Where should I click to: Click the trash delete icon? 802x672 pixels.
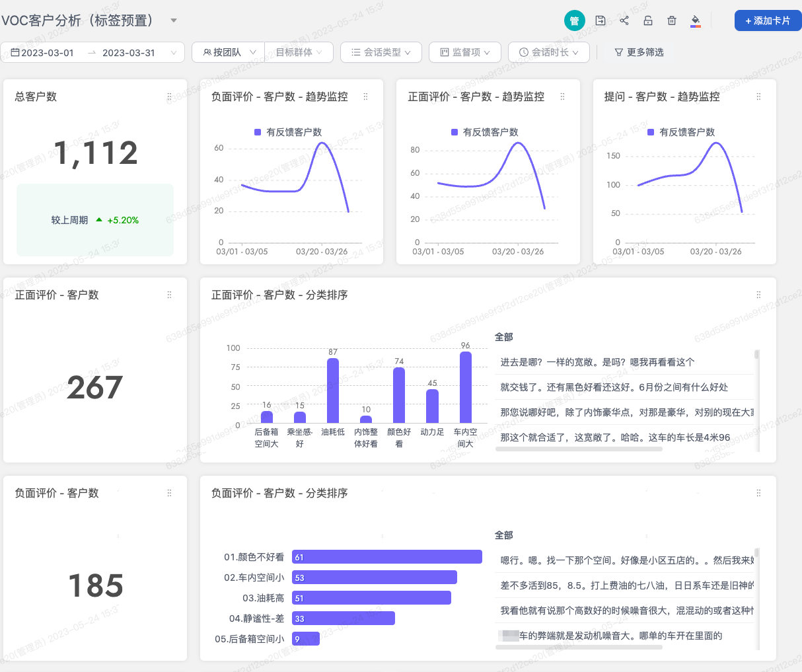672,20
